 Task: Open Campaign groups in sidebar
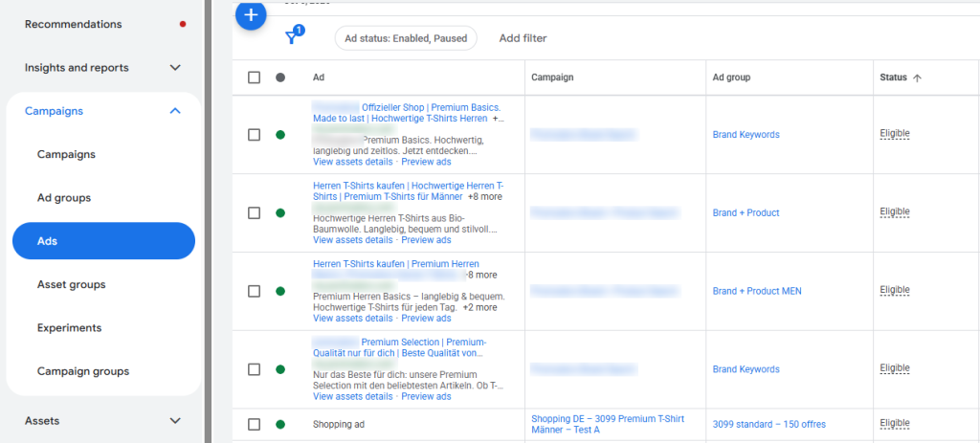tap(83, 371)
